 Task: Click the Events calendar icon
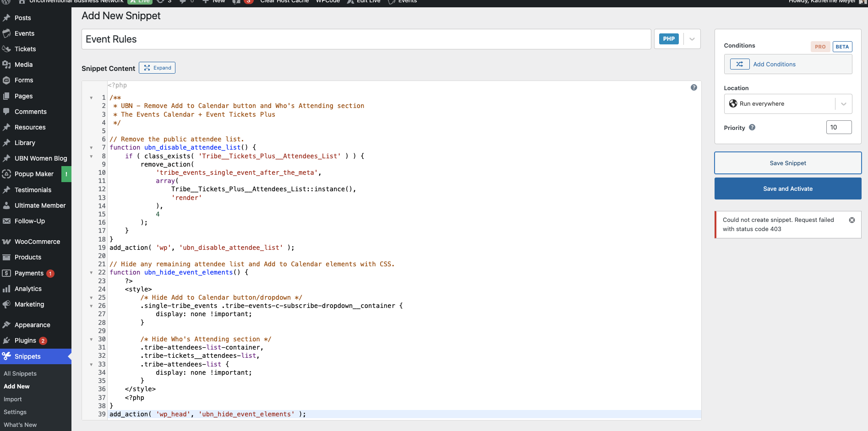coord(6,33)
